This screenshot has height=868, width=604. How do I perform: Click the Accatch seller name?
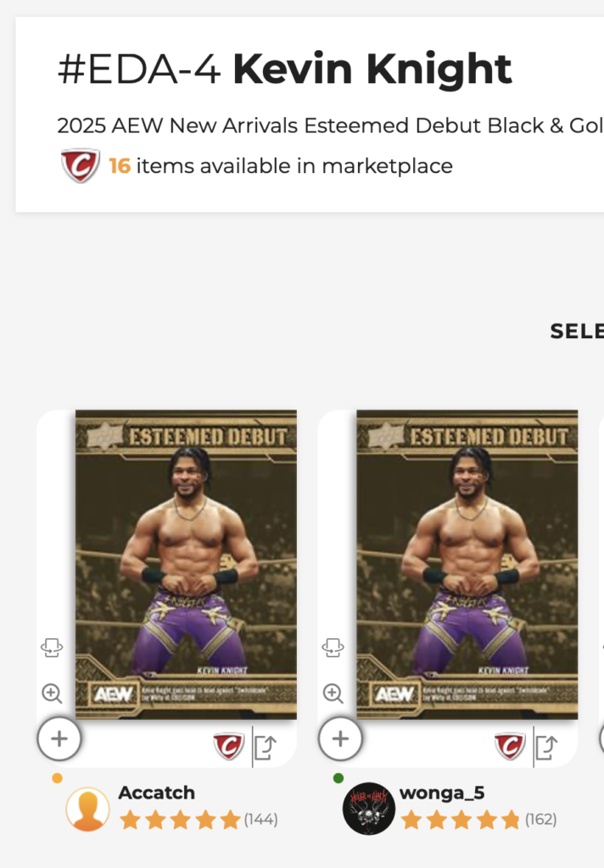(x=157, y=793)
